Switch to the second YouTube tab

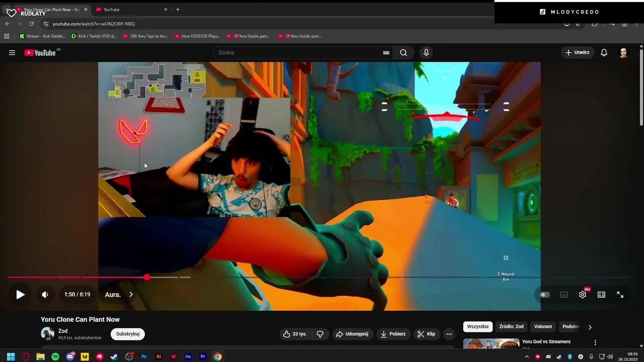click(x=131, y=10)
